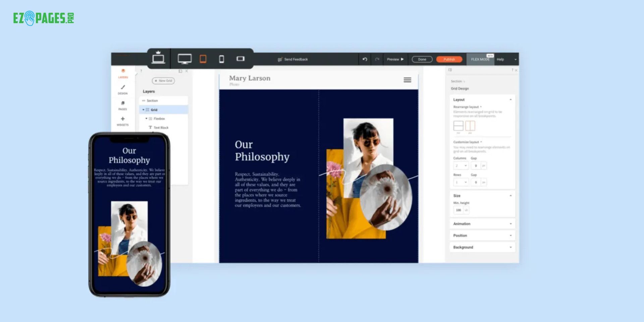Open the Design sidebar tab

coord(122,90)
